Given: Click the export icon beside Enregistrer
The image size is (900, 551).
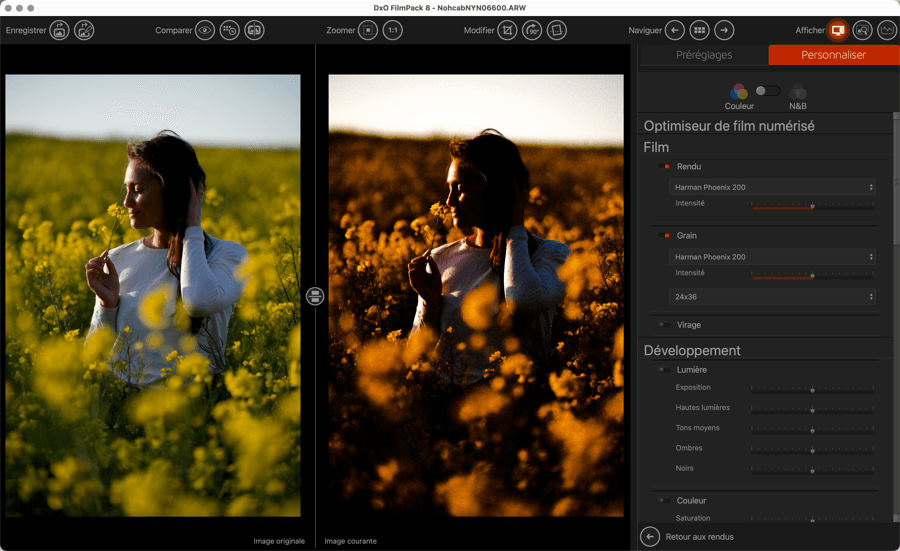Looking at the screenshot, I should coord(84,30).
